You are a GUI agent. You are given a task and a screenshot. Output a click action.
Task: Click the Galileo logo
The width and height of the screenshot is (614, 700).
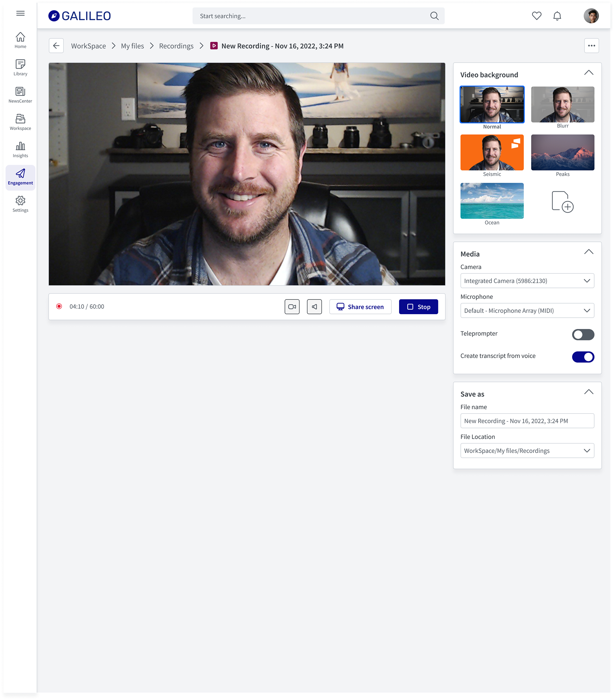pos(79,16)
